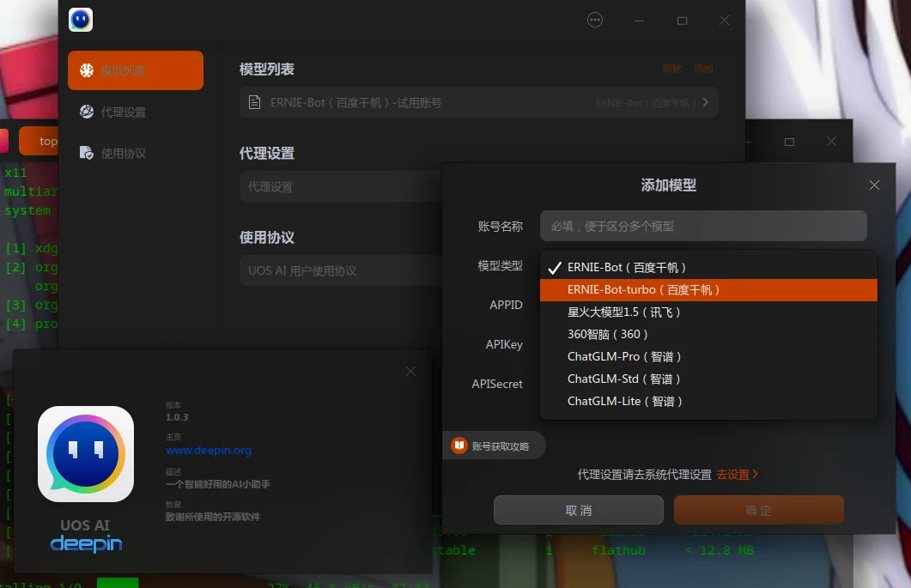This screenshot has height=588, width=911.
Task: Select 星火大模型1.5（讯飞）model type
Action: click(708, 312)
